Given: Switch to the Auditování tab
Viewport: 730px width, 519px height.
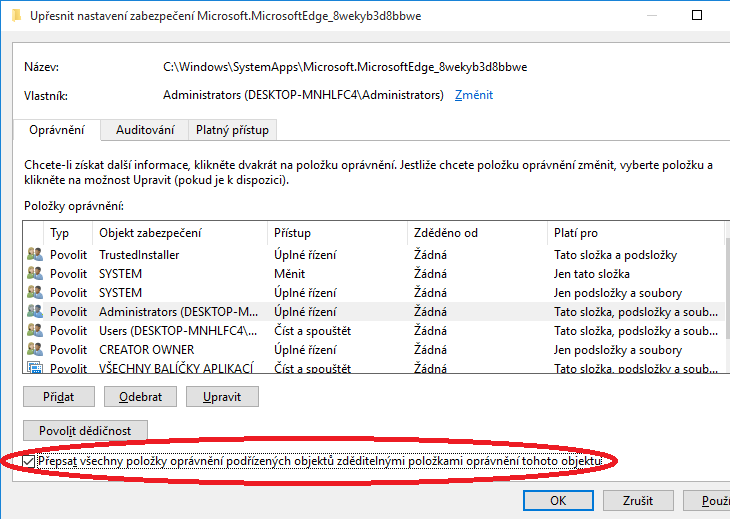Looking at the screenshot, I should [x=145, y=130].
